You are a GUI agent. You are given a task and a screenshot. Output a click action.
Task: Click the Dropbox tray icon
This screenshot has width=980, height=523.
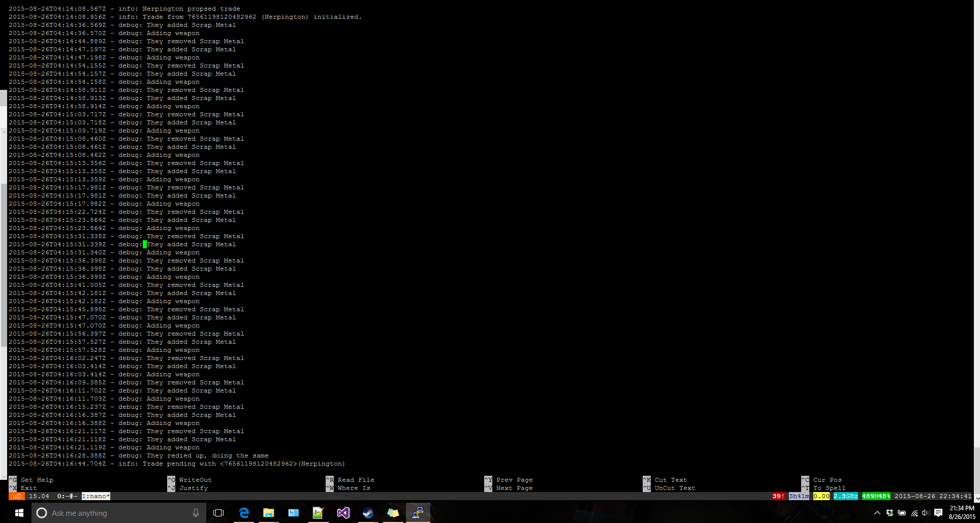(890, 513)
